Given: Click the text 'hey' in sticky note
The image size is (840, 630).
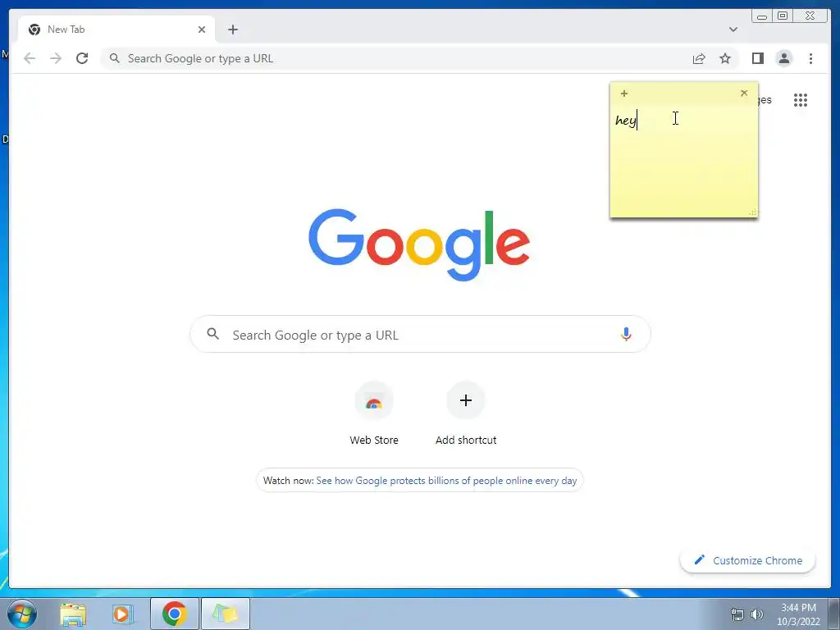Looking at the screenshot, I should [x=626, y=121].
